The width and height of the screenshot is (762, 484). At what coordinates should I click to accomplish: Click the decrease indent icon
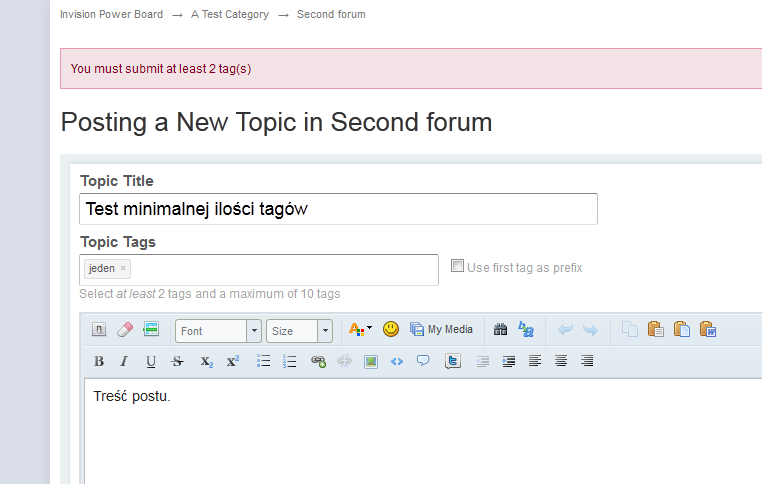(x=483, y=361)
